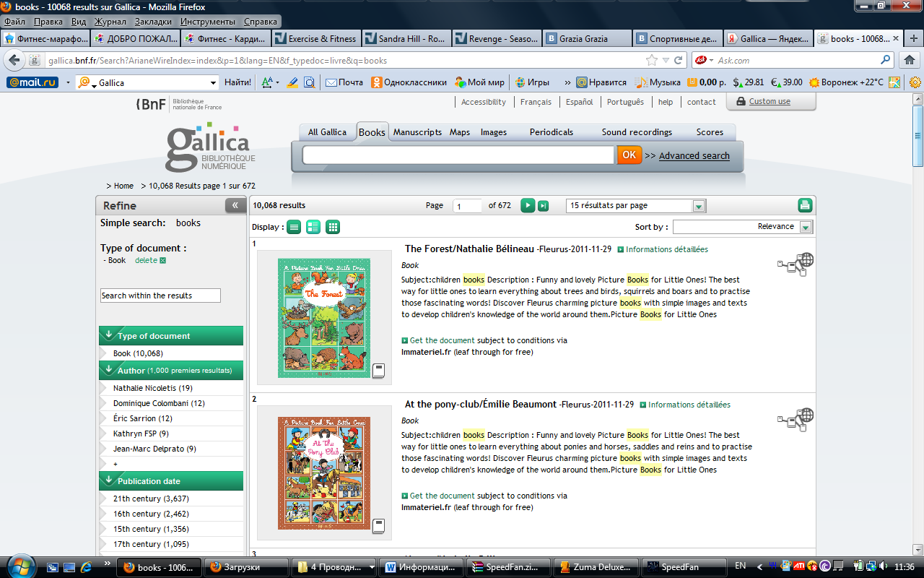Bookmark page with the star icon
Image resolution: width=924 pixels, height=578 pixels.
(x=652, y=61)
